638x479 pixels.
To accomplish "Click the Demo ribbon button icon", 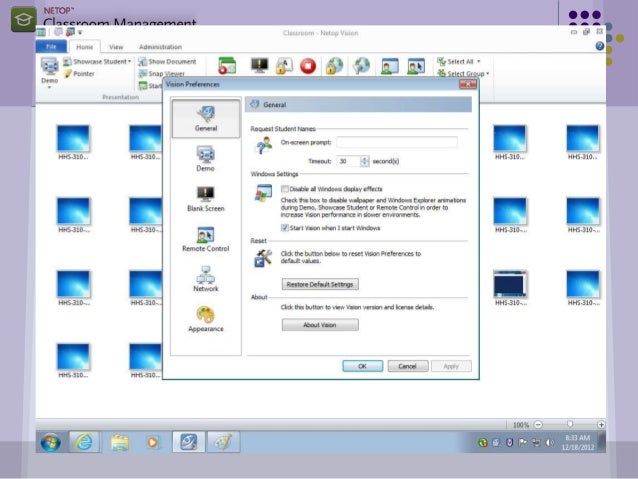I will coord(50,66).
